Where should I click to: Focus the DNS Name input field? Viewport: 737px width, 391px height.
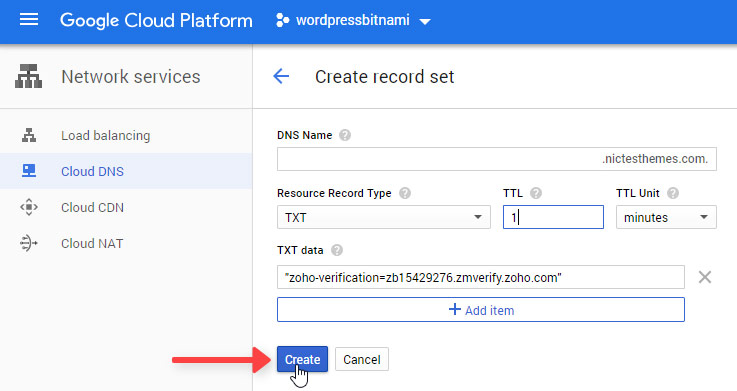pos(497,159)
